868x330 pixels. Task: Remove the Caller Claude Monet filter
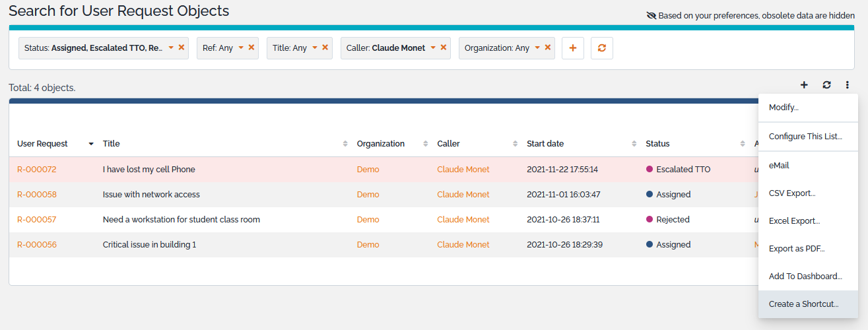pos(444,48)
